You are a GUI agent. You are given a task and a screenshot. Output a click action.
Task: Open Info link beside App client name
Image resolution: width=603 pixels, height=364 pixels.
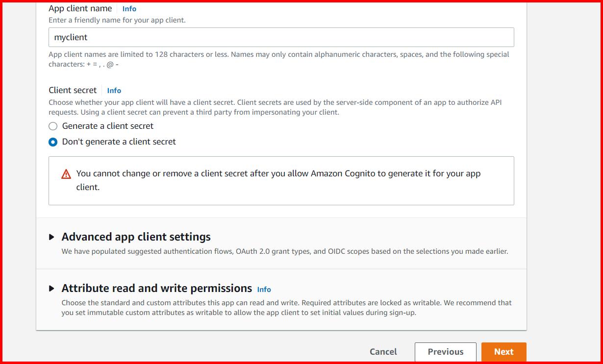(x=129, y=9)
